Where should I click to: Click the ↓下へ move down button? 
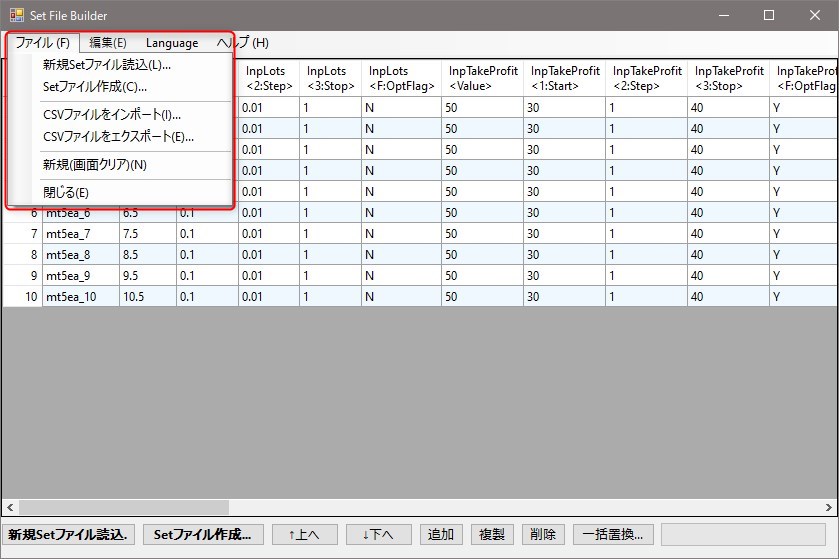378,534
